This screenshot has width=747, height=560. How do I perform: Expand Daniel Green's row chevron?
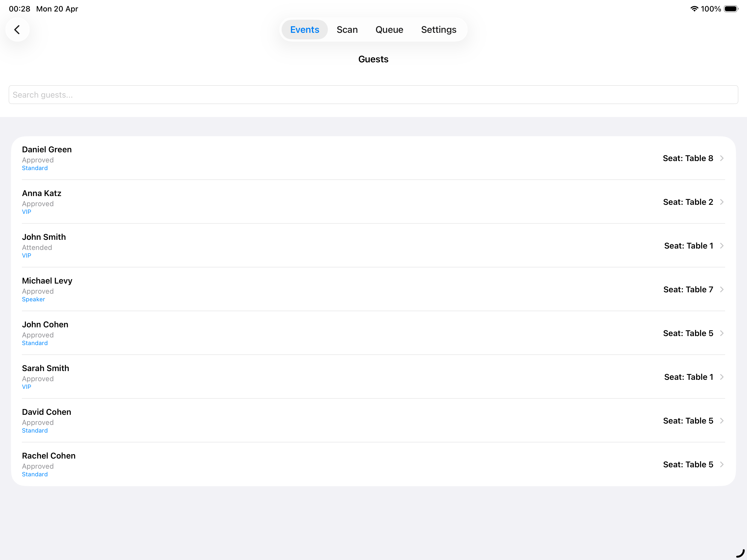pyautogui.click(x=721, y=158)
